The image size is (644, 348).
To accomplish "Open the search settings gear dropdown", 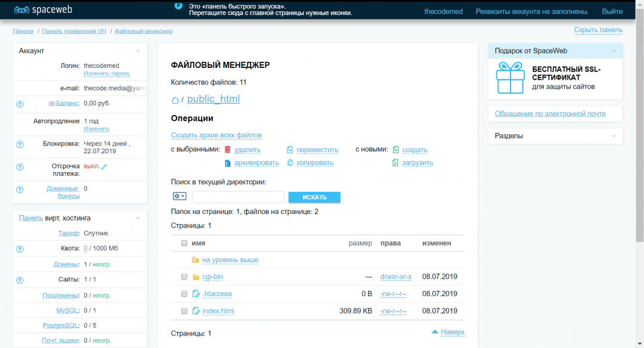I will tap(179, 196).
